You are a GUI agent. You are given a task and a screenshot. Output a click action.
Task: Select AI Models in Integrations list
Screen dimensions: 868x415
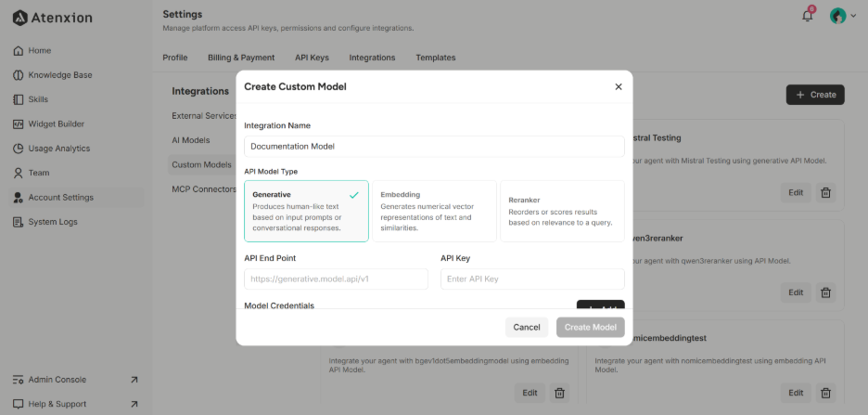coord(190,140)
